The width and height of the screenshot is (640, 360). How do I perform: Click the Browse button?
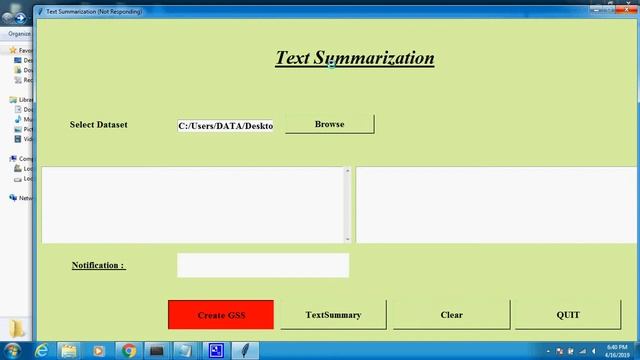pos(329,124)
